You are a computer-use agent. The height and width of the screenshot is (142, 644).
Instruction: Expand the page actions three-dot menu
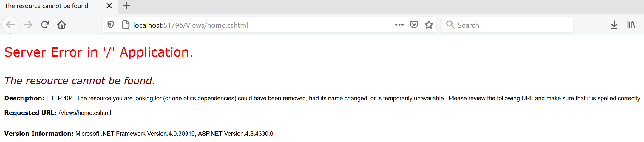click(399, 25)
